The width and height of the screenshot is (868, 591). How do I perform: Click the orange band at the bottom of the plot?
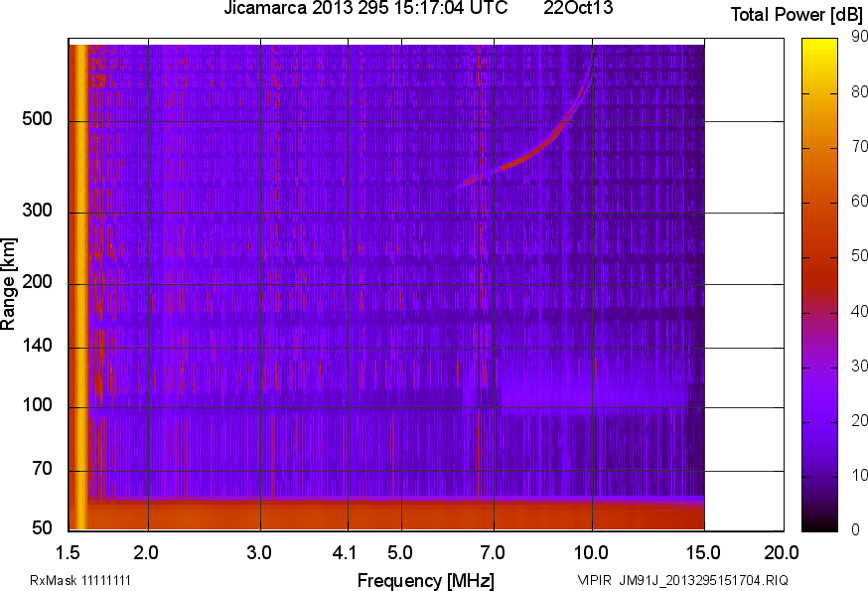pos(387,517)
